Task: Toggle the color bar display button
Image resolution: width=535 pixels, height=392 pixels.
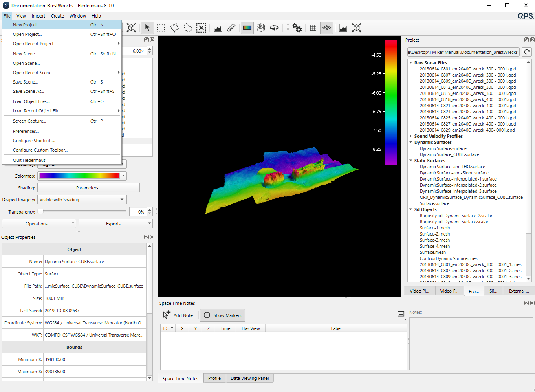Action: click(x=247, y=28)
